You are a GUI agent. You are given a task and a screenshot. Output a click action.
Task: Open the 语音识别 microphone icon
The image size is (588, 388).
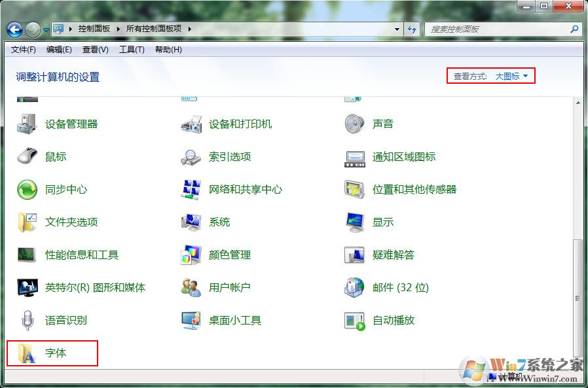27,320
